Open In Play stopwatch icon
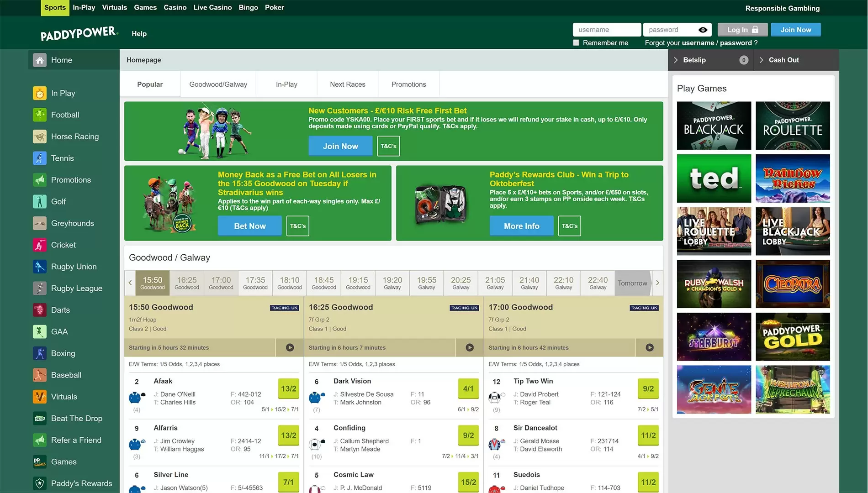 click(40, 93)
